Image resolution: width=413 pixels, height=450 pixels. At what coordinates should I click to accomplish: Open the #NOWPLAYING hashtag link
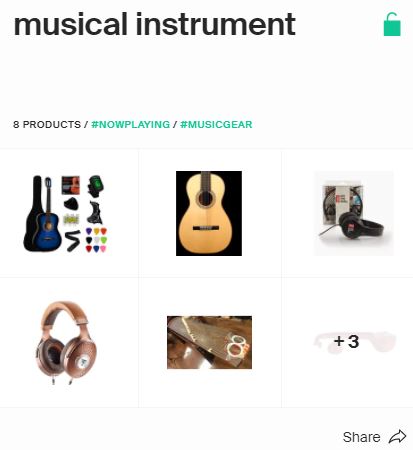pos(130,124)
